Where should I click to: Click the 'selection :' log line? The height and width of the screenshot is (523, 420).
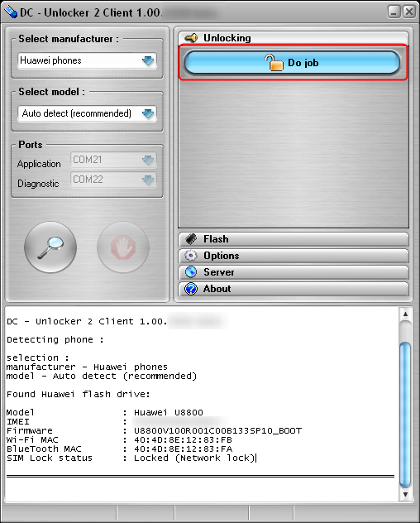click(x=38, y=357)
